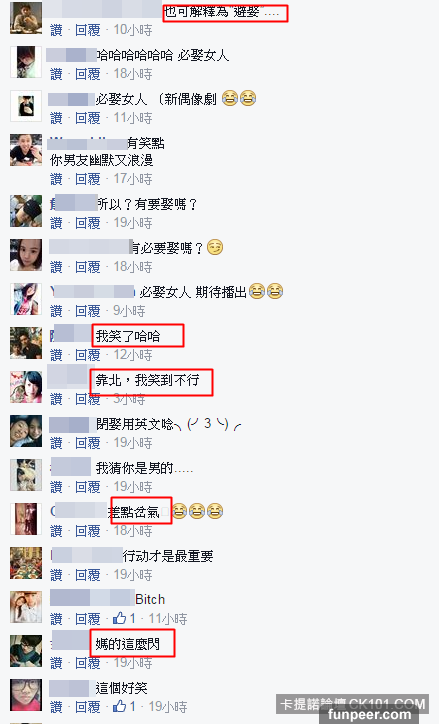The height and width of the screenshot is (724, 439).
Task: Open the 12小時 timestamp under "我笑了哈哈"
Action: (x=133, y=355)
